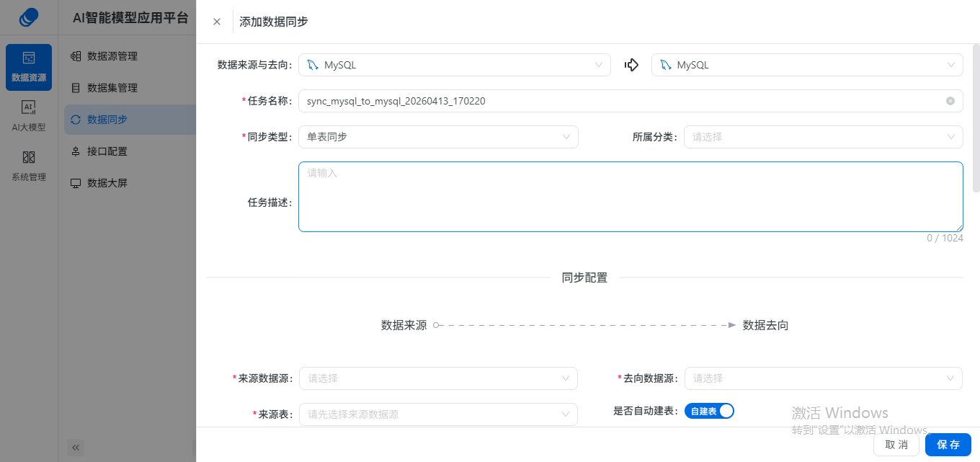The height and width of the screenshot is (462, 980).
Task: Open the 来源数据源 dropdown
Action: pyautogui.click(x=438, y=378)
